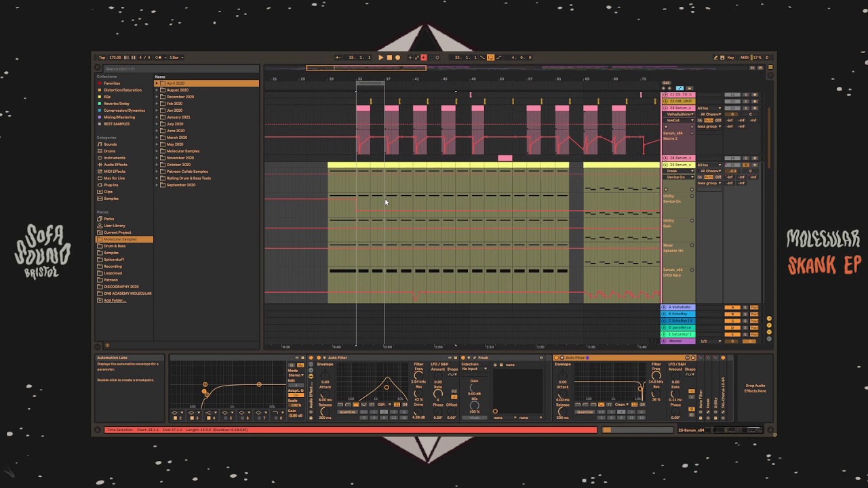Click the D detail view button
Screen dimensions: 868x488
tap(767, 58)
